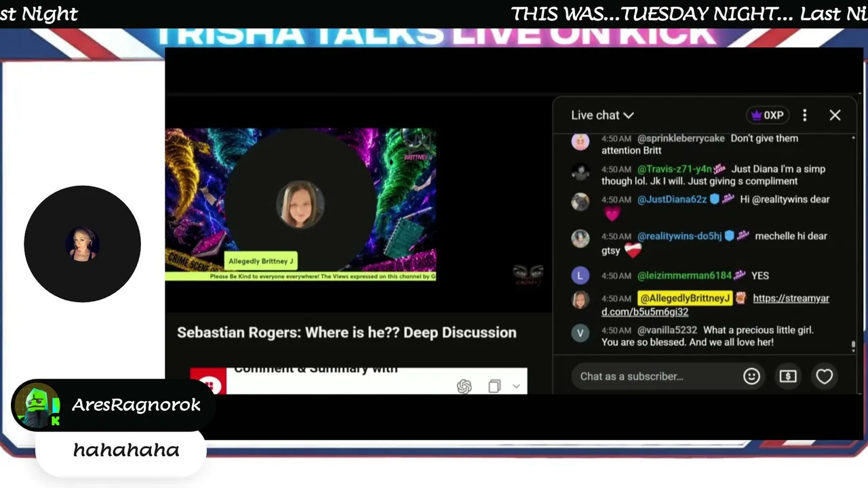Click the 'THIS WAS...TUESDAY NIGHT...' ticker text
Viewport: 868px width, 488px height.
pyautogui.click(x=652, y=14)
